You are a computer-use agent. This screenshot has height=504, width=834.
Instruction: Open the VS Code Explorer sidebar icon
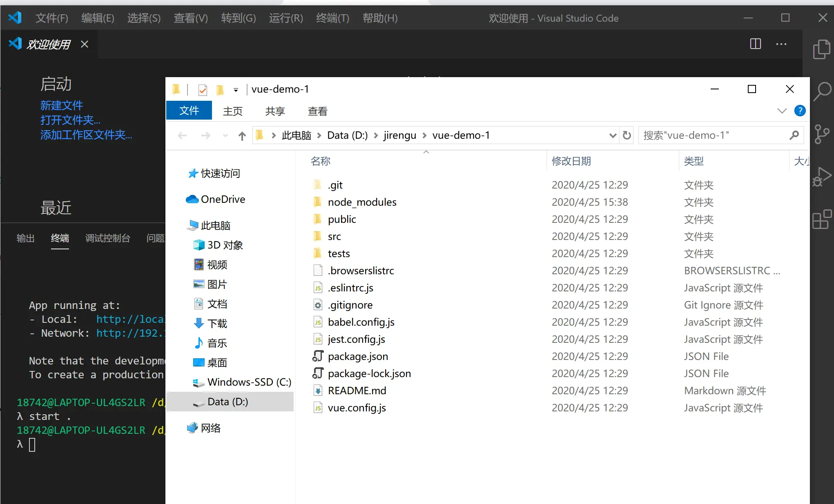[x=821, y=50]
